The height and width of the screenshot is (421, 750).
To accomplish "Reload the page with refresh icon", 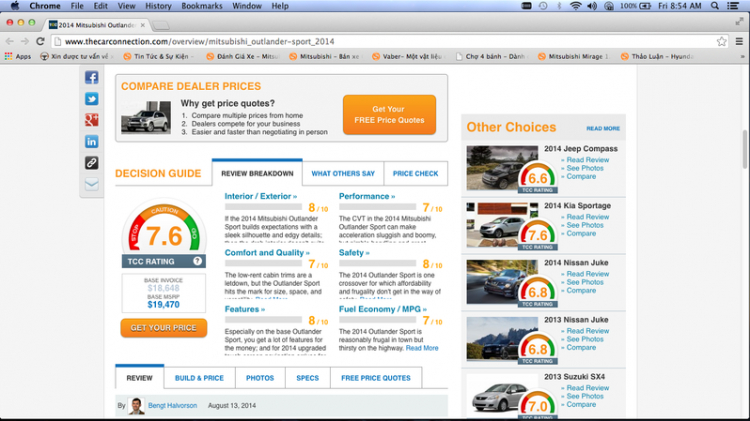I will pyautogui.click(x=41, y=42).
